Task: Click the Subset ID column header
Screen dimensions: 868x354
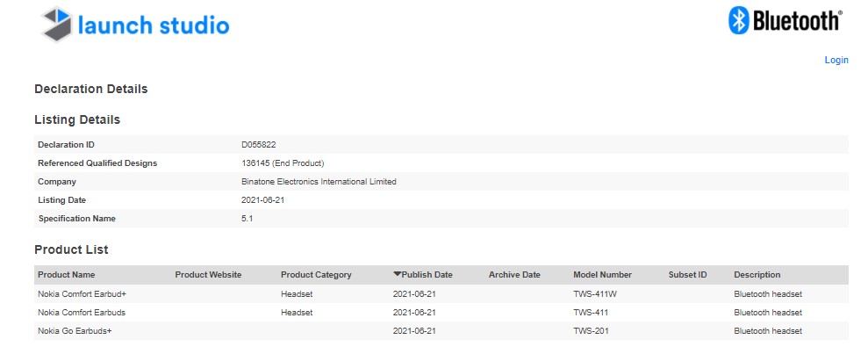Action: point(687,275)
